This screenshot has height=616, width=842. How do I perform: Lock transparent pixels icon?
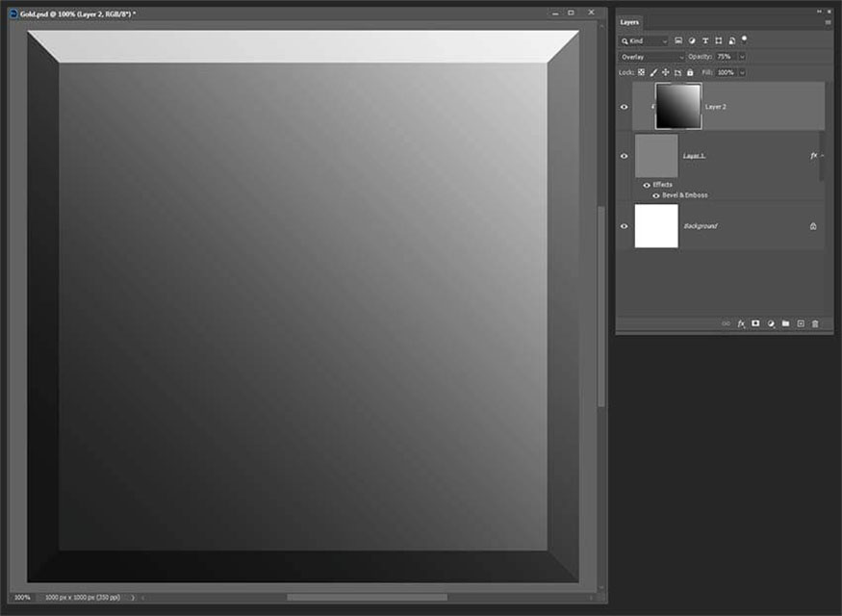click(x=641, y=72)
